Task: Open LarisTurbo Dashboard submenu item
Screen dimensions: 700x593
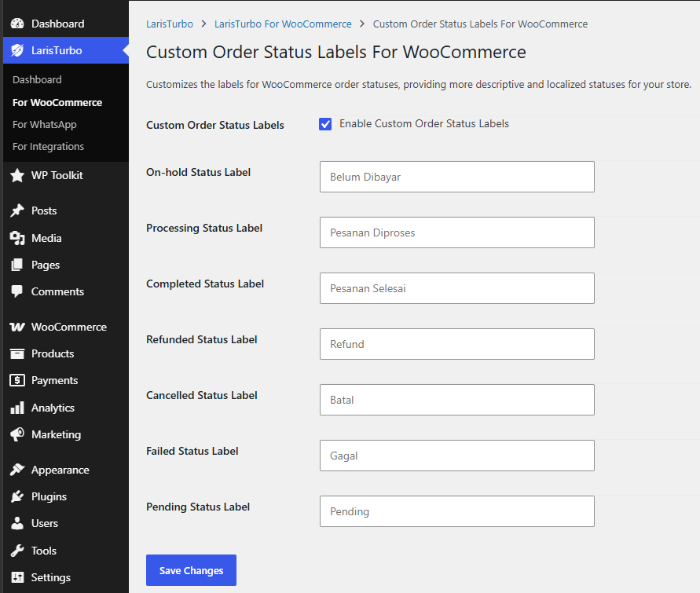Action: pos(37,80)
